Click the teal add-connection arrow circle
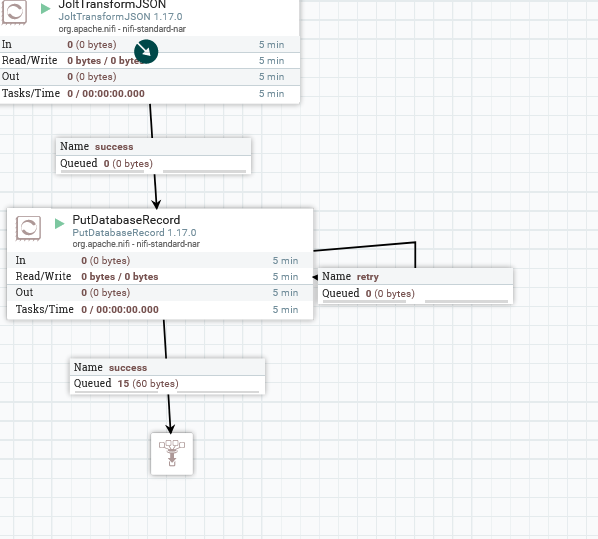Screen dimensions: 598x539 pyautogui.click(x=146, y=51)
